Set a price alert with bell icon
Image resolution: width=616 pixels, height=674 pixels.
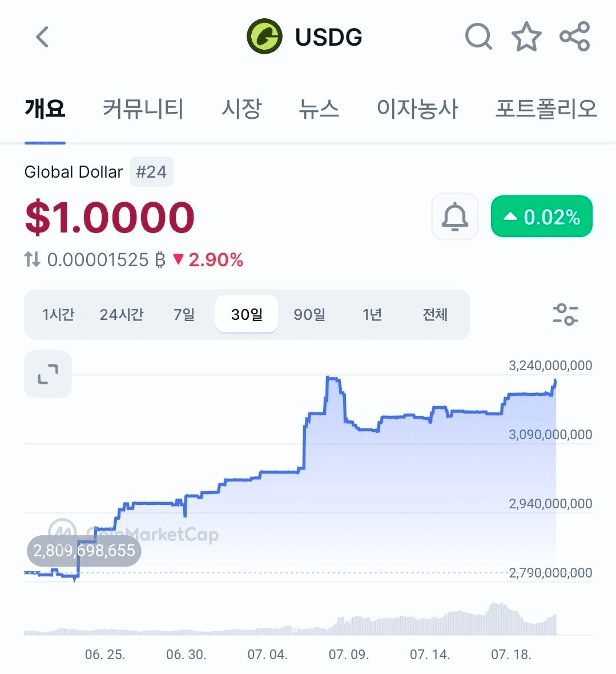(454, 216)
